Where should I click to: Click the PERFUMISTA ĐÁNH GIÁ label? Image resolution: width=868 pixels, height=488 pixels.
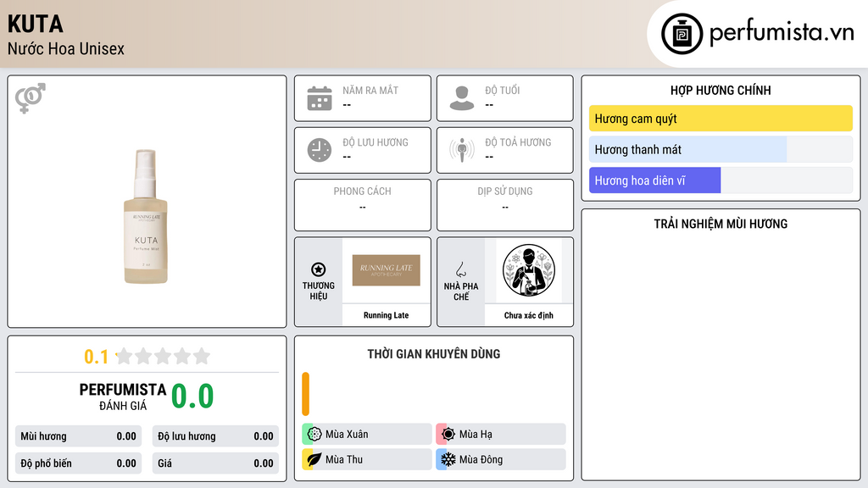[123, 396]
